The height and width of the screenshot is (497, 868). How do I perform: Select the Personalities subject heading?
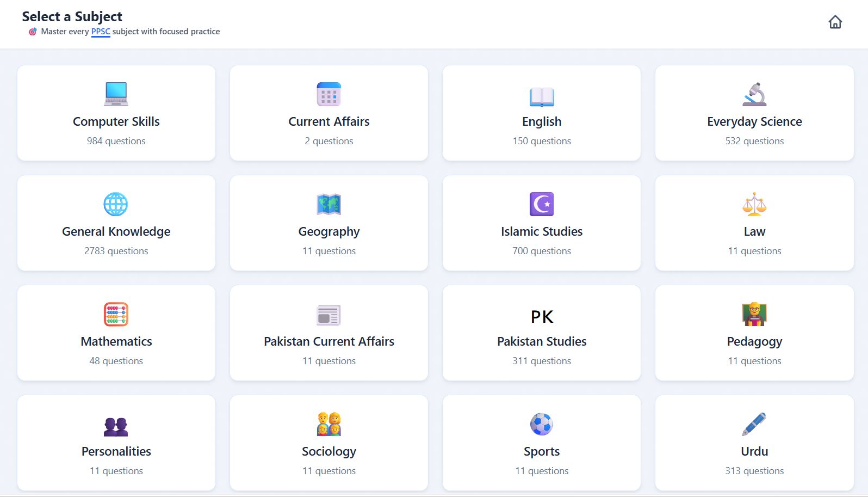pyautogui.click(x=116, y=451)
